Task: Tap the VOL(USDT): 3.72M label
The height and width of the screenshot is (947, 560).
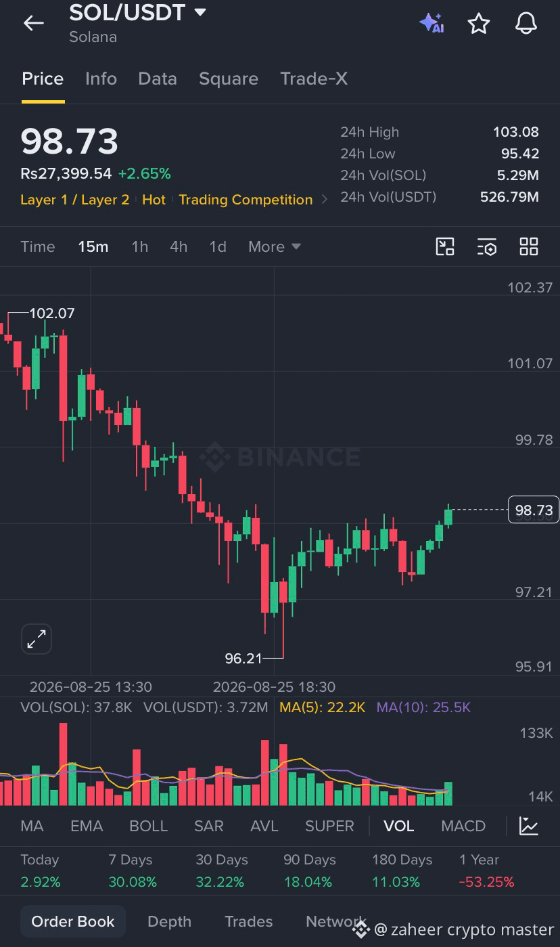Action: point(206,707)
